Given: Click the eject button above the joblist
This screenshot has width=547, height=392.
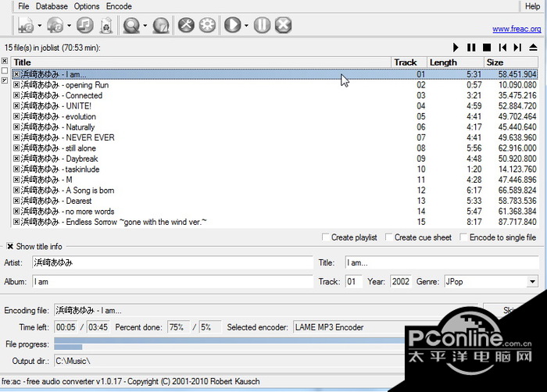Looking at the screenshot, I should [x=533, y=48].
